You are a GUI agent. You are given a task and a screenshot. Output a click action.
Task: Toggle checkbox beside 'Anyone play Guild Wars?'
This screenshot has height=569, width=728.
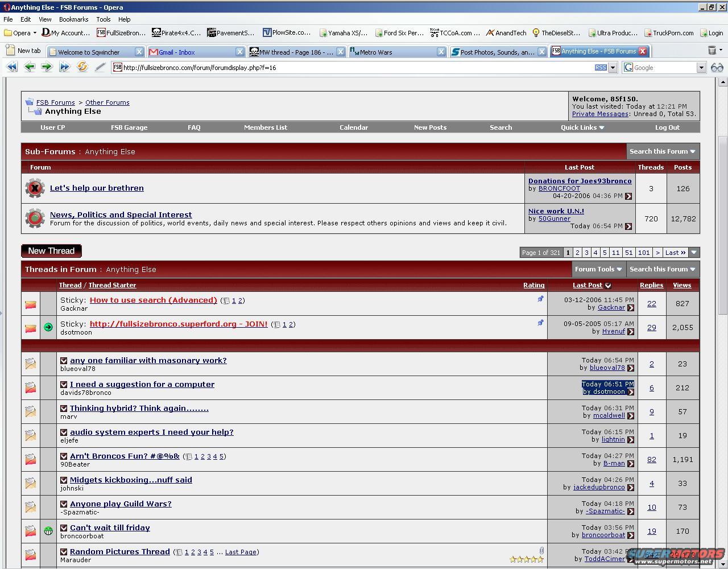point(64,504)
